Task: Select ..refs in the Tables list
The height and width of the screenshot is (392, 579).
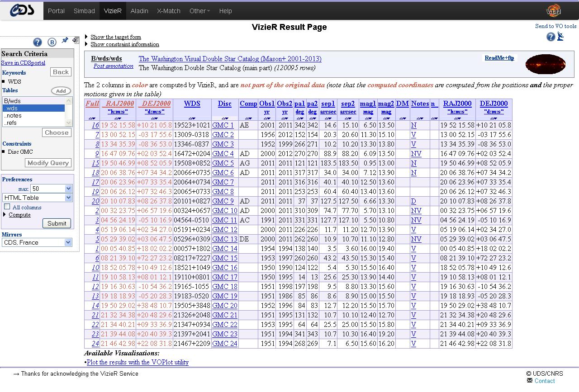Action: pyautogui.click(x=33, y=123)
